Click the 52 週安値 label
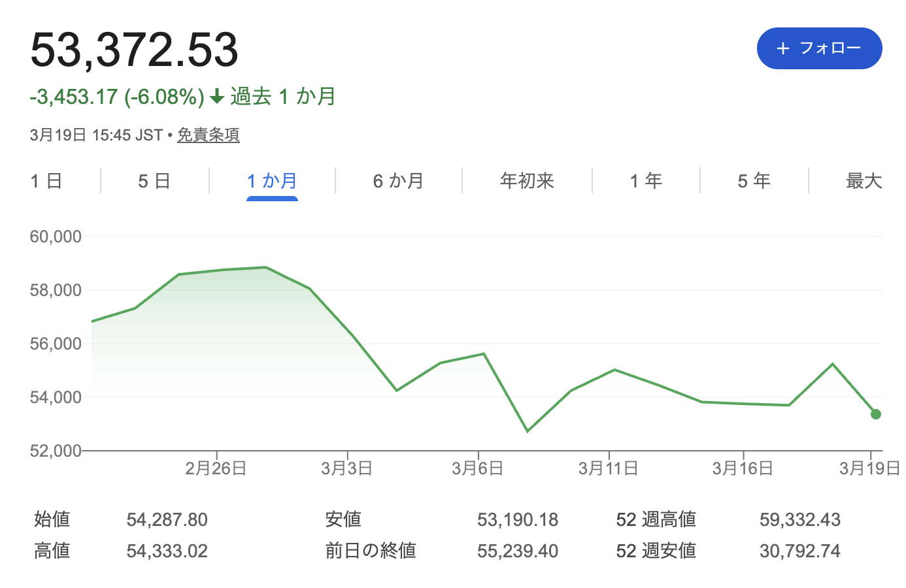The width and height of the screenshot is (906, 588). tap(656, 551)
